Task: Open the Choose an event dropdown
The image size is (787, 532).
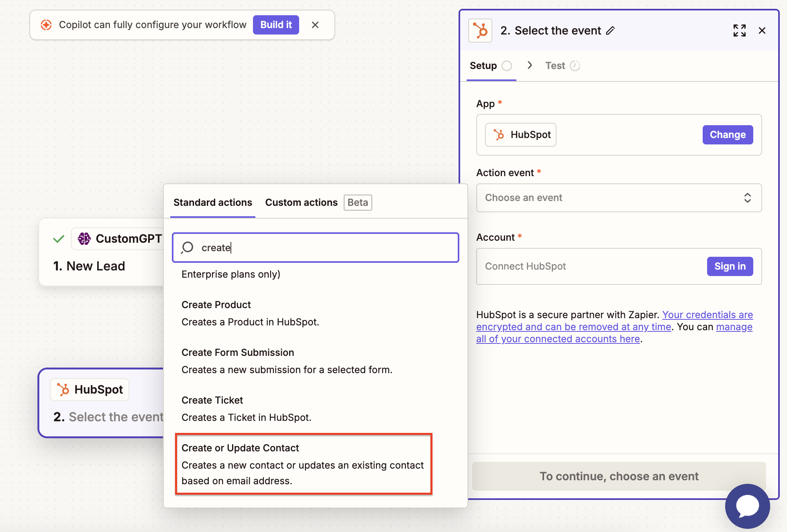Action: pos(618,198)
